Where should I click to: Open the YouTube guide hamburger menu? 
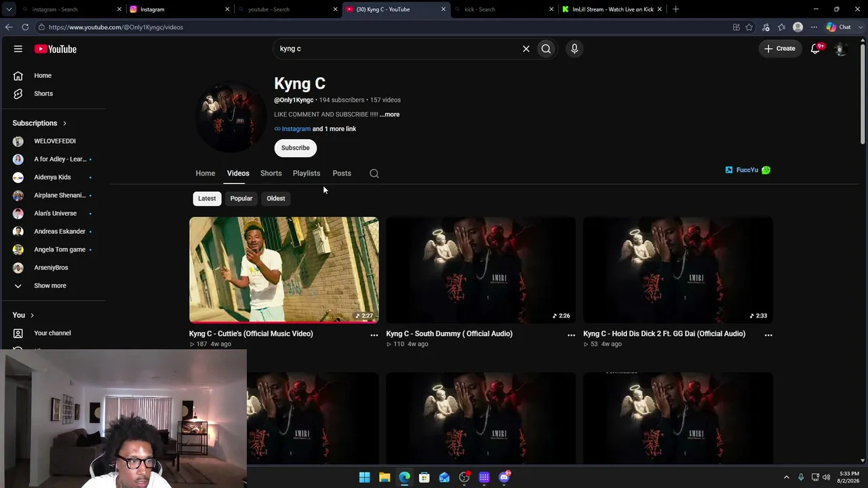[x=18, y=49]
